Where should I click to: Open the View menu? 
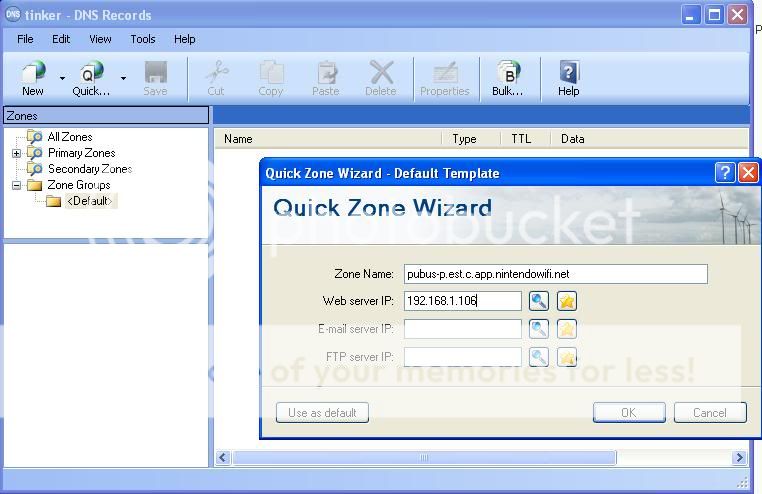pyautogui.click(x=100, y=39)
